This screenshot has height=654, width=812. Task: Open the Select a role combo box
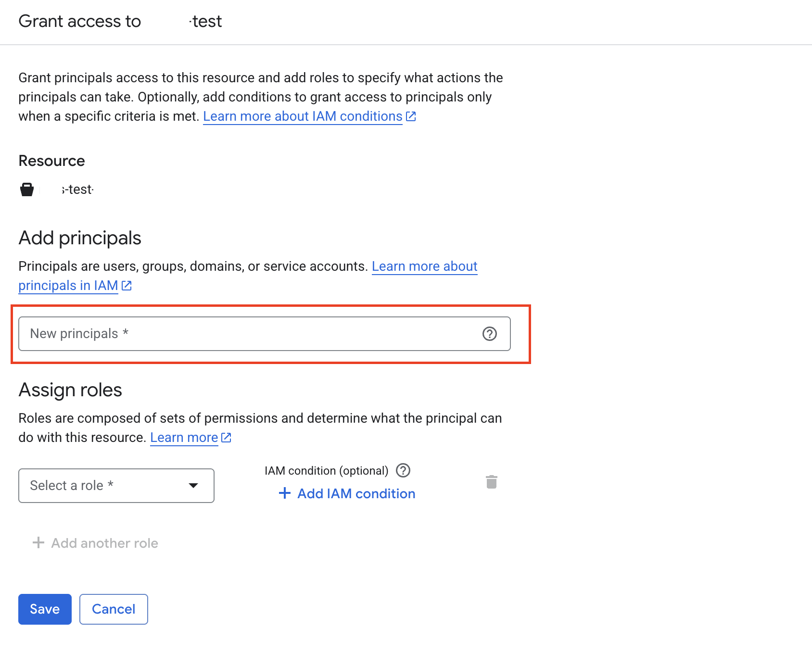coord(106,486)
